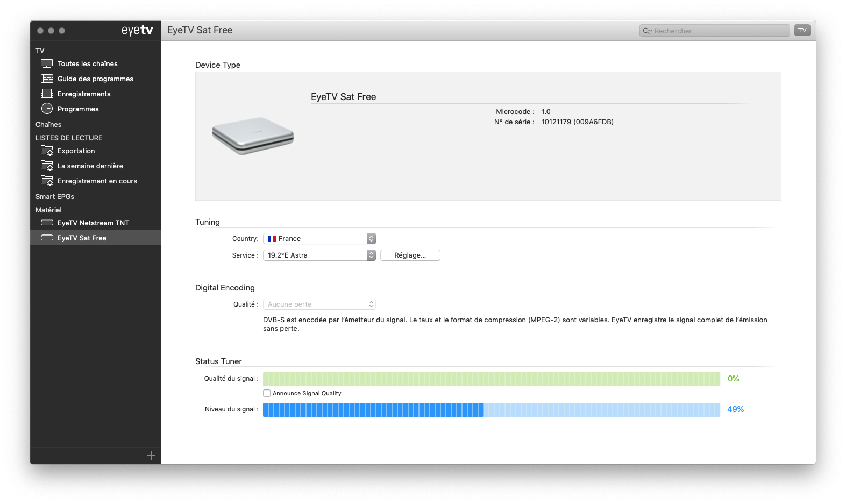Click the La semaine dernière playlist icon
Screen dimensions: 846x504
point(47,166)
